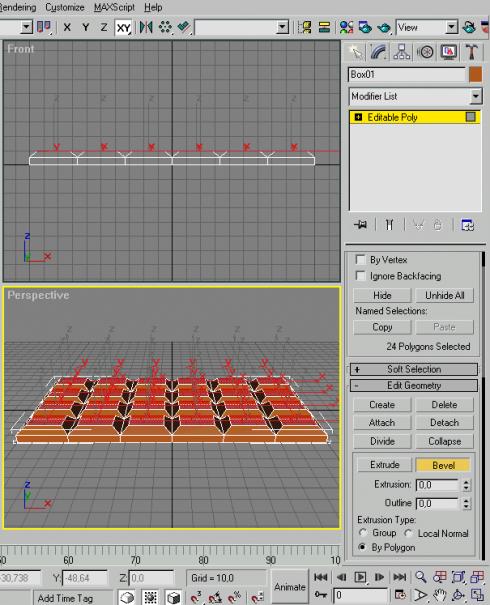The height and width of the screenshot is (605, 490).
Task: Pin the modifier stack
Action: pos(361,225)
